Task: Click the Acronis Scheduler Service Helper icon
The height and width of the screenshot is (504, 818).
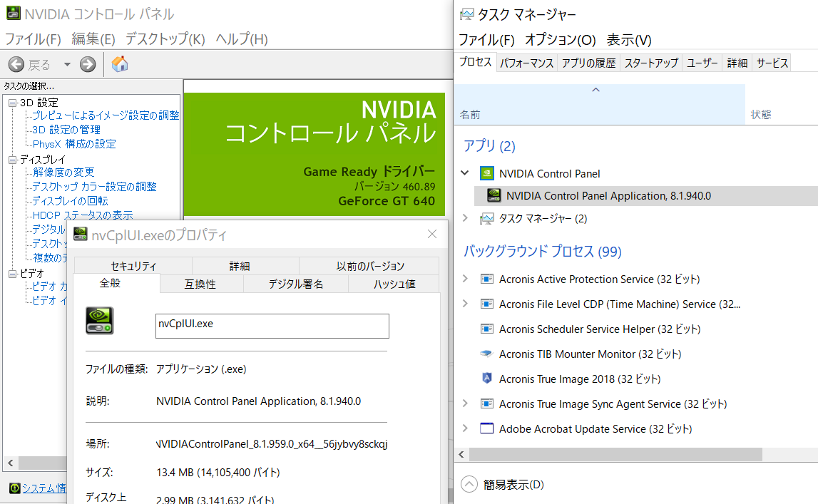Action: 486,329
